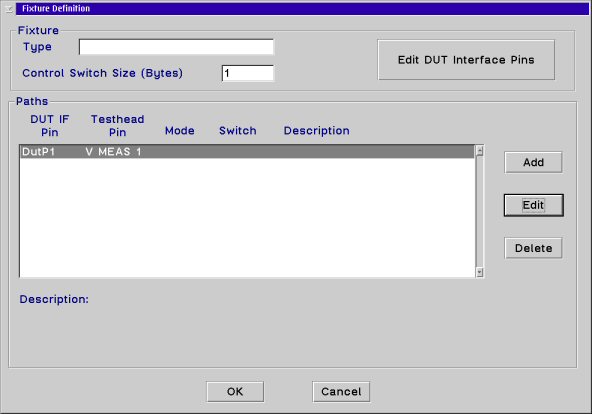592x414 pixels.
Task: Confirm the dialog with OK
Action: pyautogui.click(x=235, y=391)
